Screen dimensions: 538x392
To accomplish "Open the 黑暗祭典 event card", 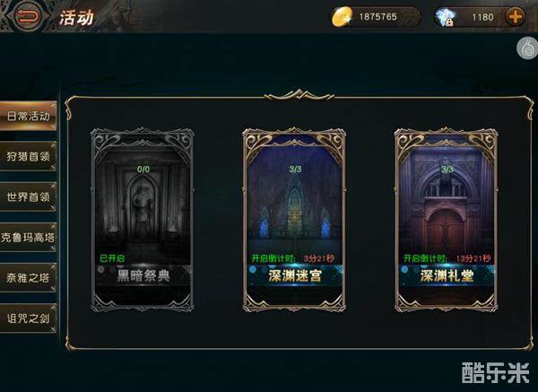I will 143,220.
